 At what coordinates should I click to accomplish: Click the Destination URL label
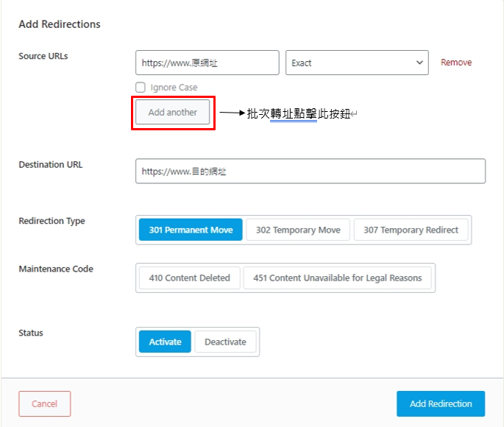pos(51,165)
